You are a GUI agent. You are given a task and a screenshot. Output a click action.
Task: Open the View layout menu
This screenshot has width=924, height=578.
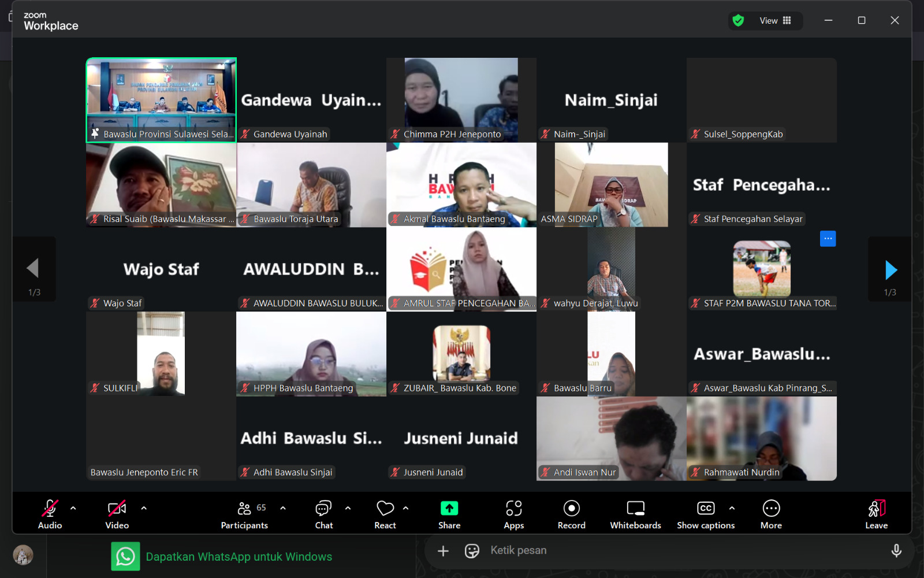coord(775,21)
